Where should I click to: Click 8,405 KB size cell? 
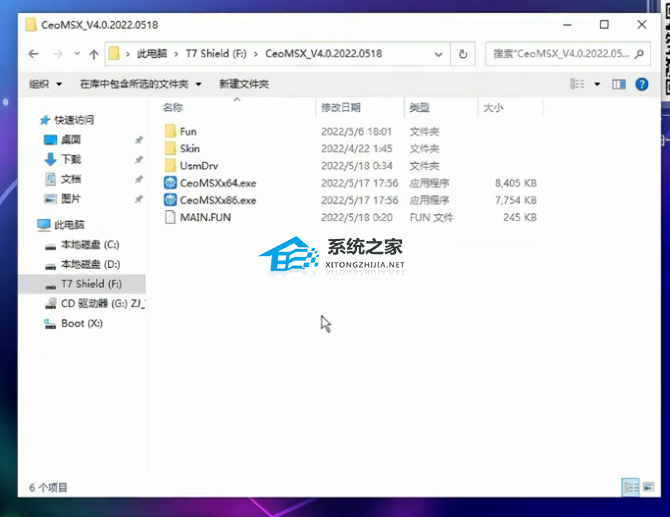515,183
